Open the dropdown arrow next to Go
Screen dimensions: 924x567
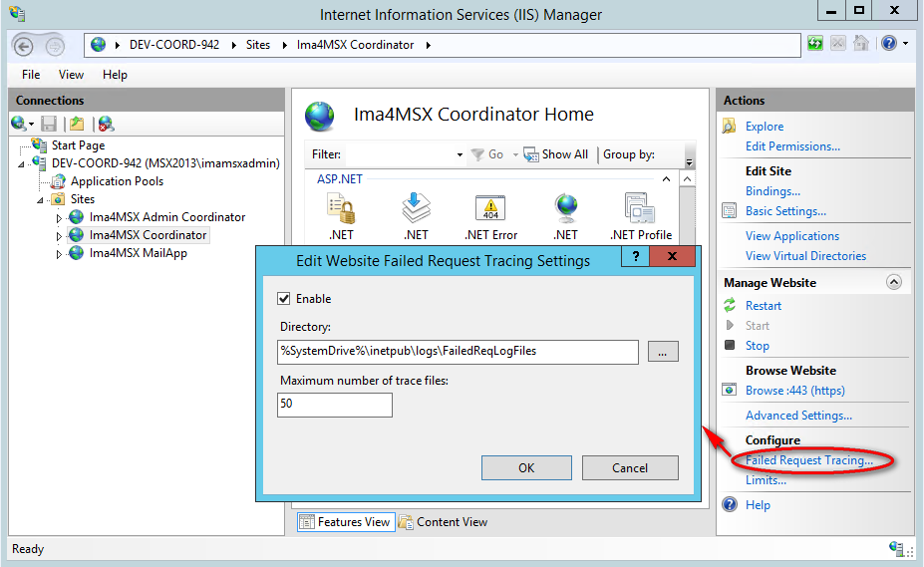point(515,155)
